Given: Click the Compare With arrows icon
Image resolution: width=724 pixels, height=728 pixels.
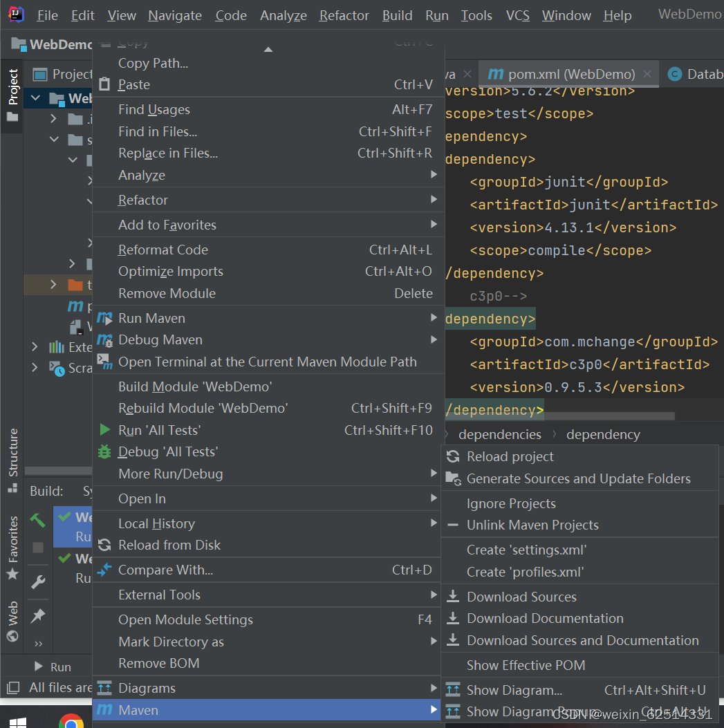Looking at the screenshot, I should coord(104,570).
